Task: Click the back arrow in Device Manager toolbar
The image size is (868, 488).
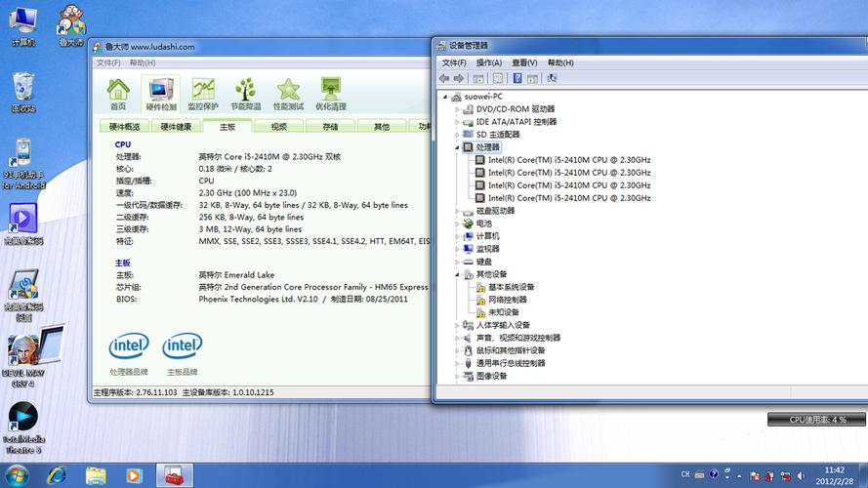Action: (x=444, y=78)
